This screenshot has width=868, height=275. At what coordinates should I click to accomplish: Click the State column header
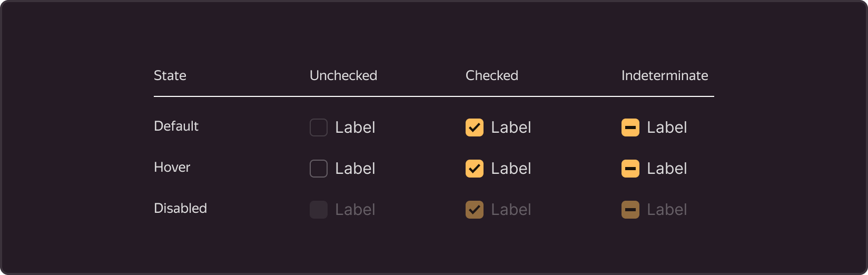[170, 75]
